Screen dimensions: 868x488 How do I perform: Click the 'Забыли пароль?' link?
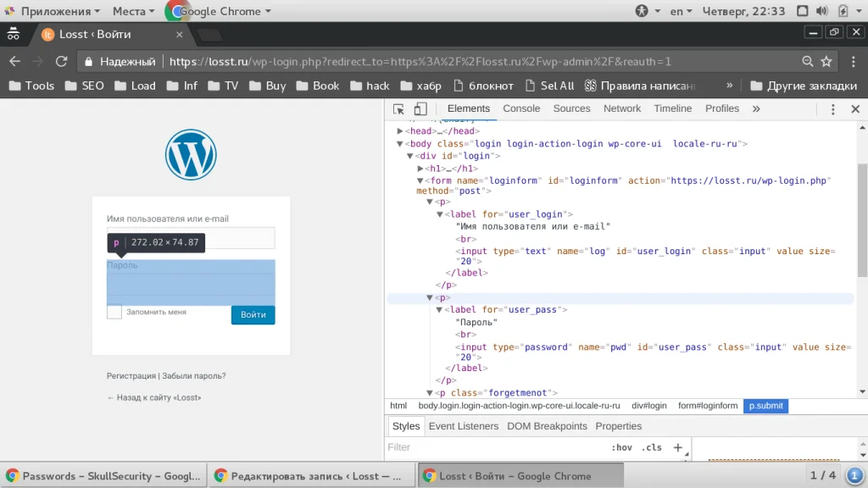point(194,376)
